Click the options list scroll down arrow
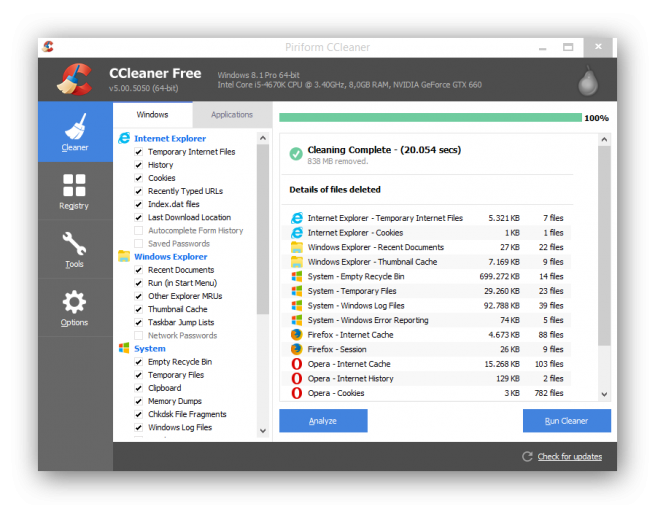This screenshot has height=509, width=655. [x=263, y=430]
